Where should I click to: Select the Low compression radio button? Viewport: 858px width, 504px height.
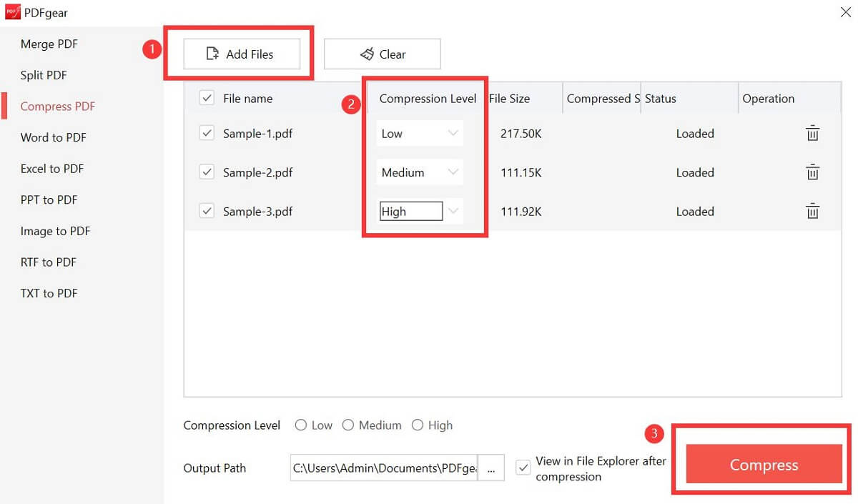302,425
